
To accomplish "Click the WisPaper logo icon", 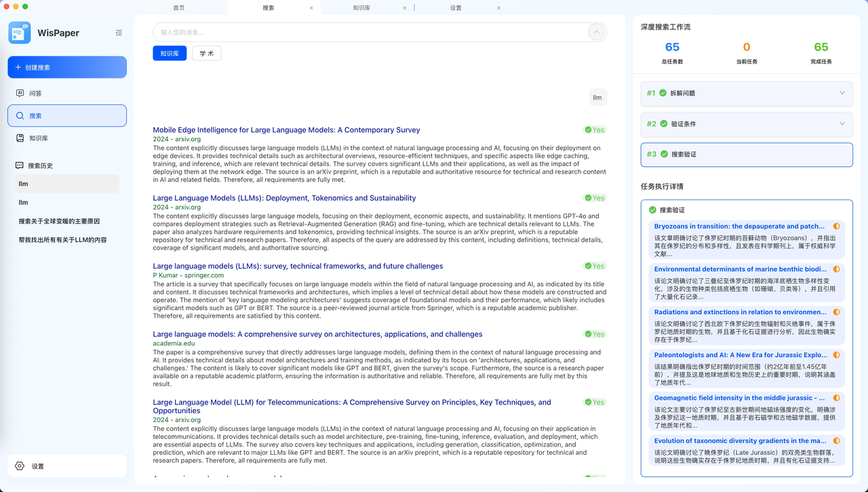I will tap(20, 33).
